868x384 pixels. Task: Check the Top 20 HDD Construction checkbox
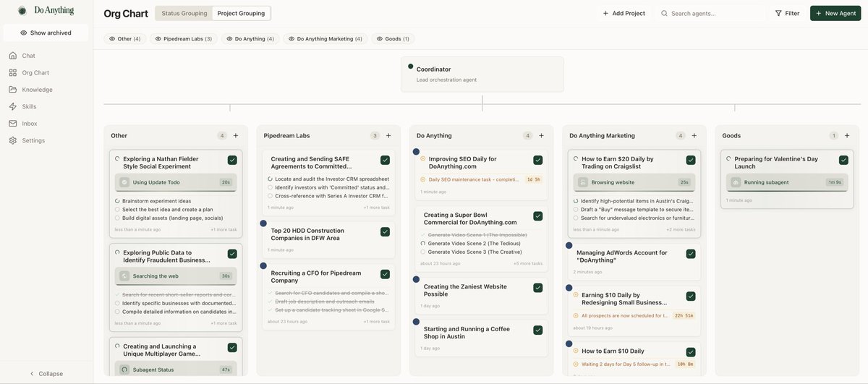tap(385, 231)
